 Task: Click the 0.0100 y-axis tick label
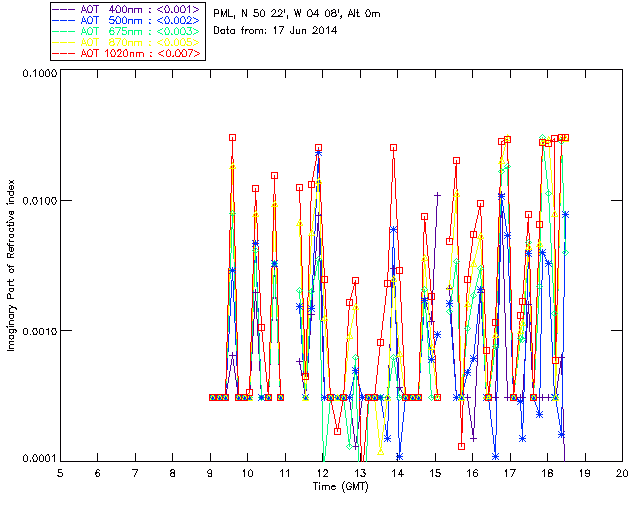coord(37,202)
